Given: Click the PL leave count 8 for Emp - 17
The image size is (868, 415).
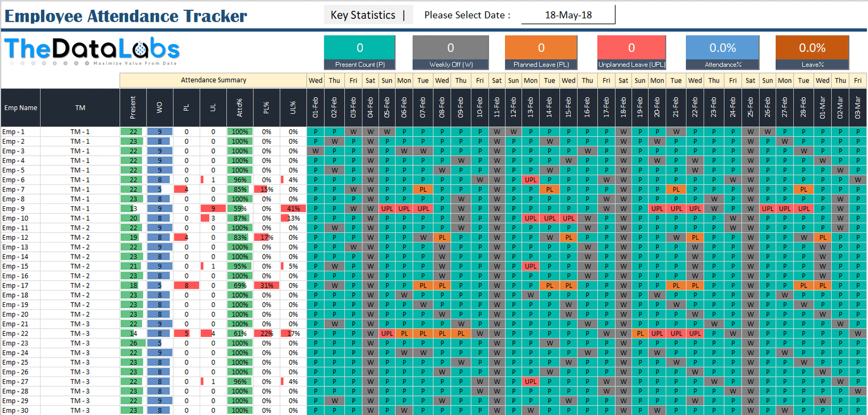Looking at the screenshot, I should pyautogui.click(x=186, y=285).
